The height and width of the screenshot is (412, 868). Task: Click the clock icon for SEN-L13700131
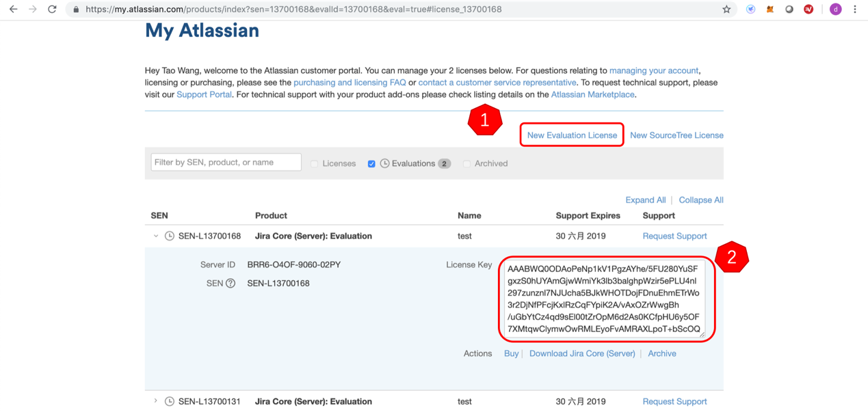pos(170,402)
